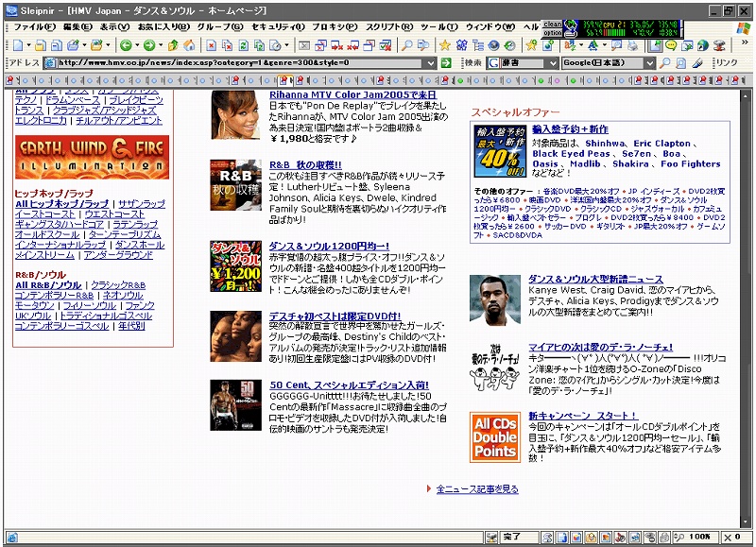This screenshot has width=756, height=547.
Task: Refresh the current page with green arrows icon
Action: pyautogui.click(x=243, y=45)
